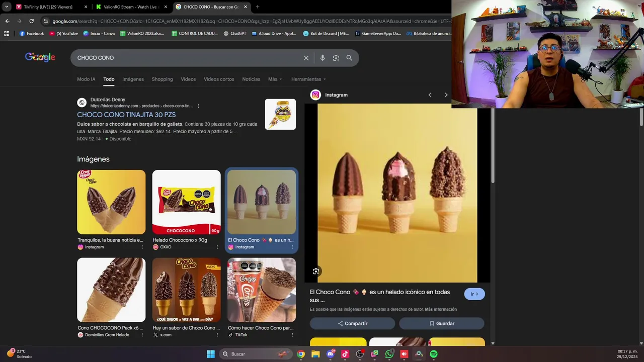Open Google Lens image search icon
The width and height of the screenshot is (644, 362).
click(336, 58)
